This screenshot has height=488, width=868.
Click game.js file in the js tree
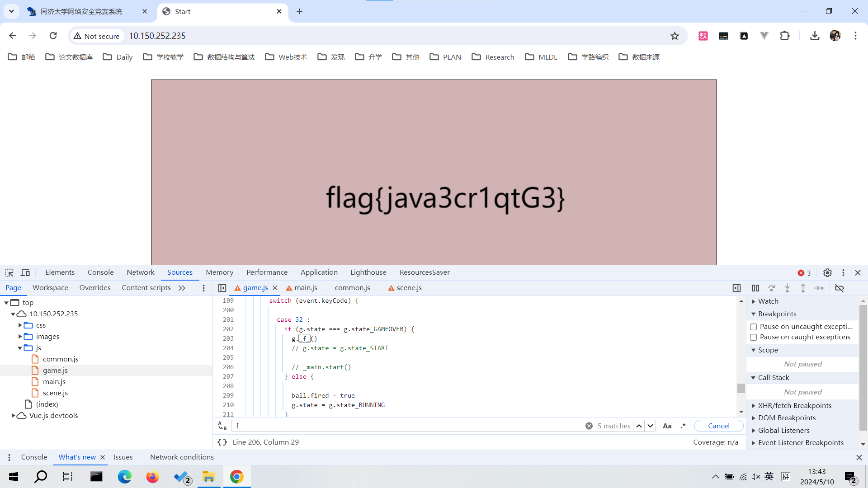point(55,370)
